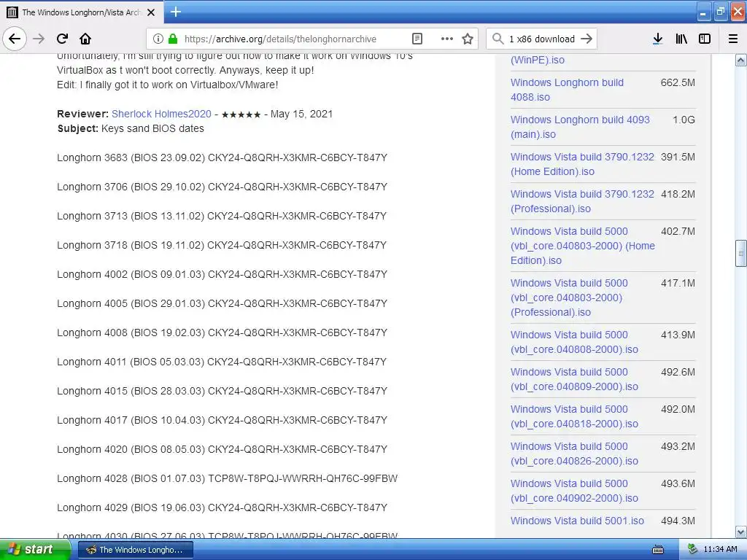Go back to the previous page
747x560 pixels.
[x=15, y=39]
